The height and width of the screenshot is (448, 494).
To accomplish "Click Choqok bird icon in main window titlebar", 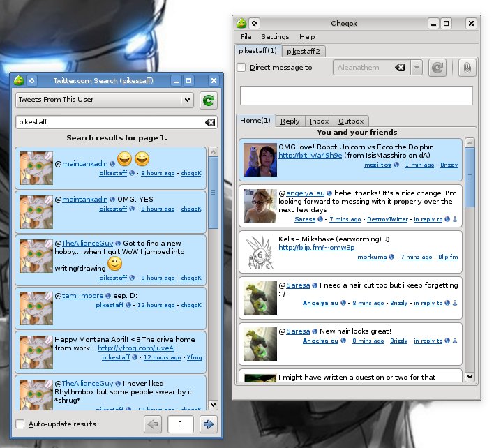I will (241, 23).
